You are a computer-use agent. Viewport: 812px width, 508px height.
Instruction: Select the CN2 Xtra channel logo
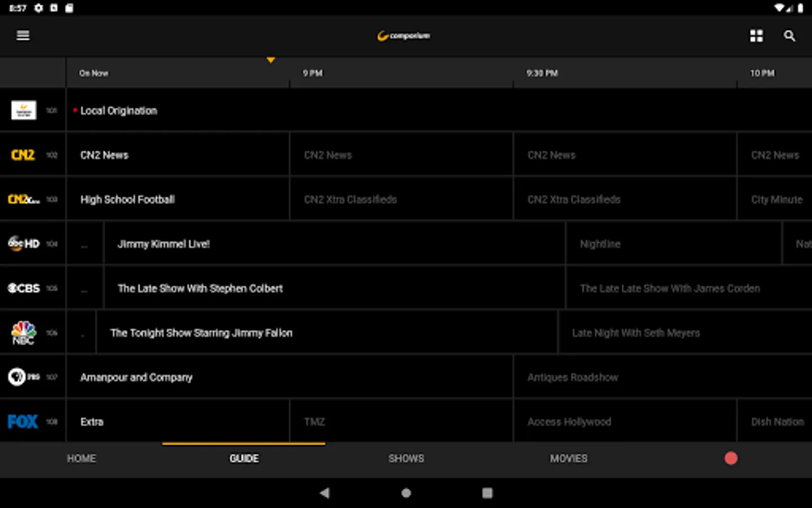tap(24, 199)
